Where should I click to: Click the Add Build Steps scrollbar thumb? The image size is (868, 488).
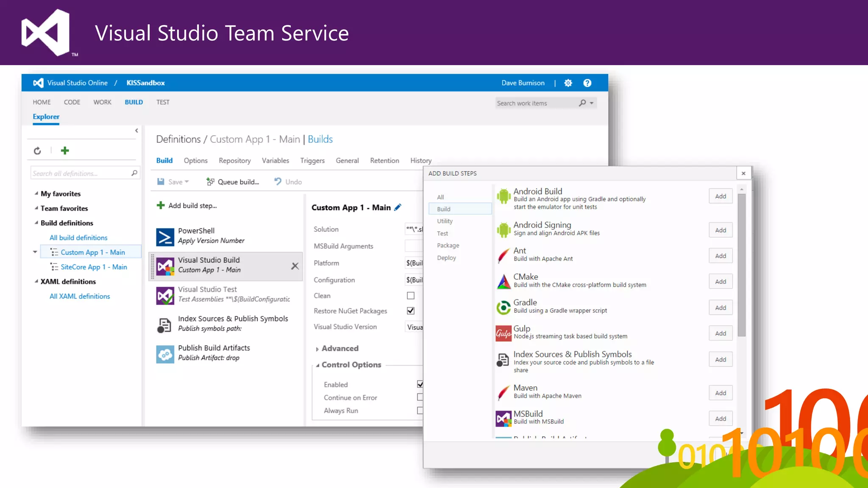741,265
